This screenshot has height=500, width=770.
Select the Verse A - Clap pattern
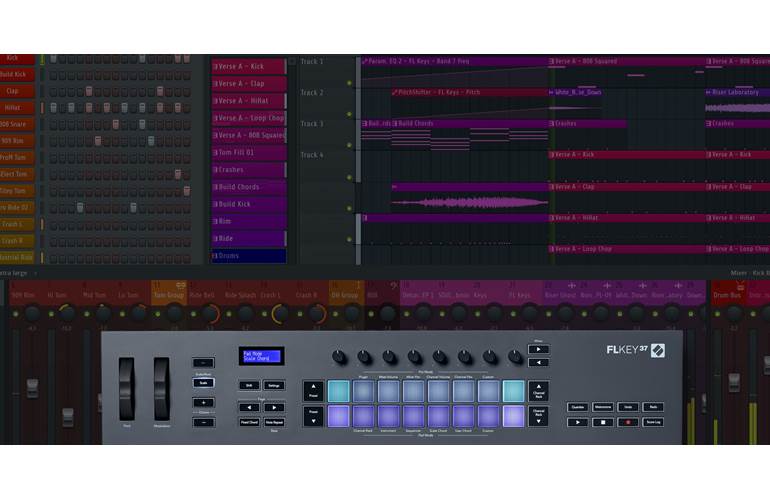(248, 83)
